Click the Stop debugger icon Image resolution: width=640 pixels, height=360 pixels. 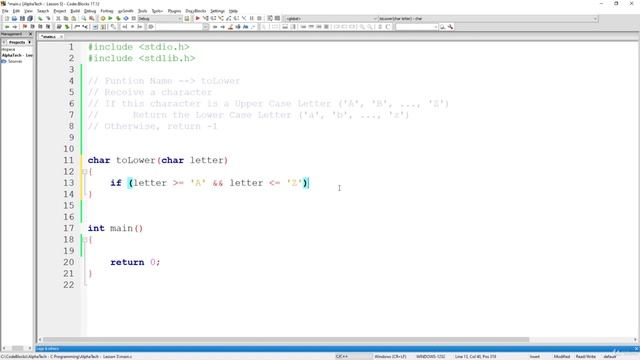[x=259, y=18]
